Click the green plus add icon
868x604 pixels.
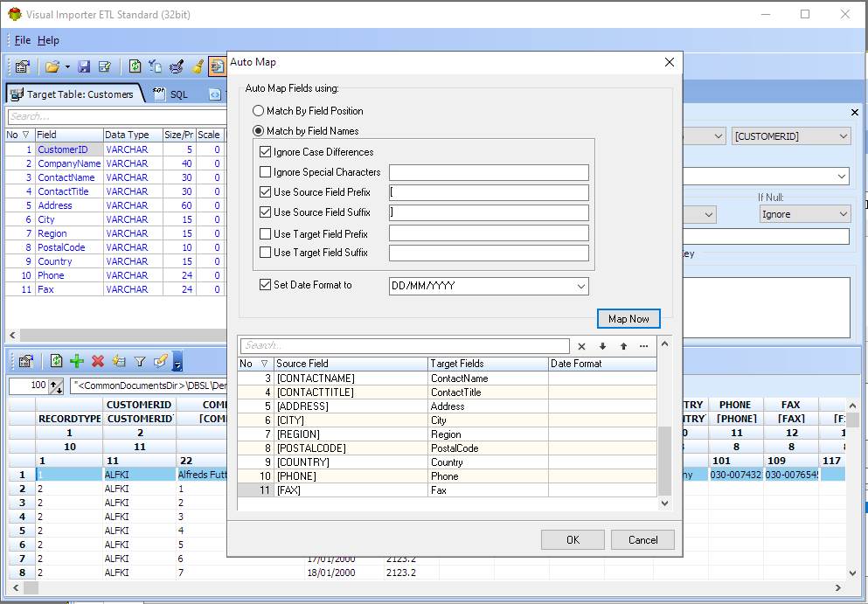coord(77,361)
